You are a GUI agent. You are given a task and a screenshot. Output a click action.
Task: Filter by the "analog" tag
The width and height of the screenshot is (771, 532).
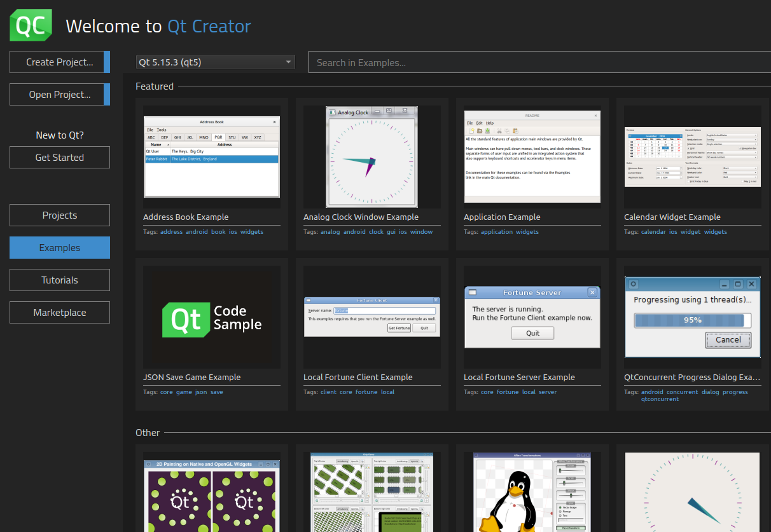(x=330, y=232)
